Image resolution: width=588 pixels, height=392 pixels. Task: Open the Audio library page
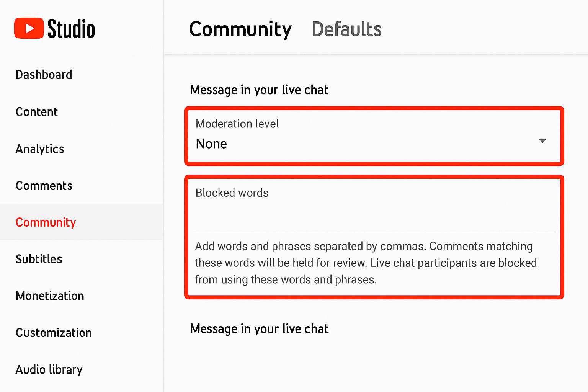(49, 369)
